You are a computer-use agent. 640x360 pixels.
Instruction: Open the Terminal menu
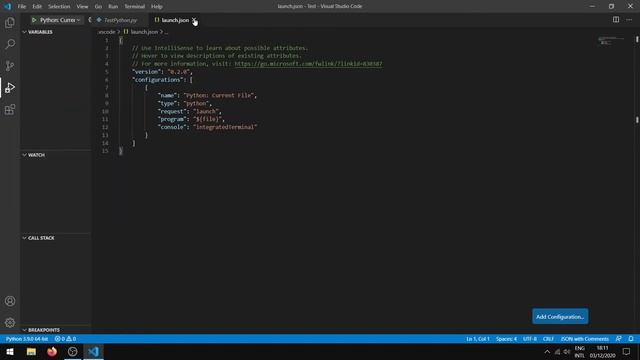click(135, 7)
